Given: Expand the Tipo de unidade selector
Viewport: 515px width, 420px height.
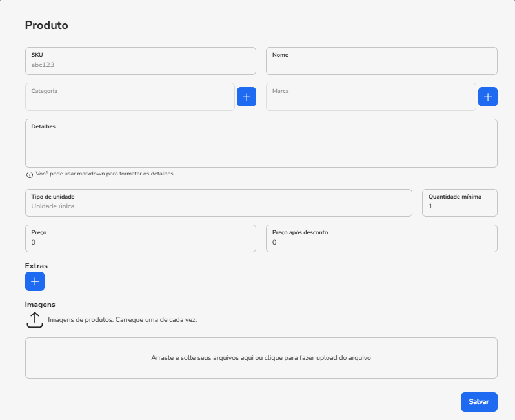Looking at the screenshot, I should coord(219,203).
